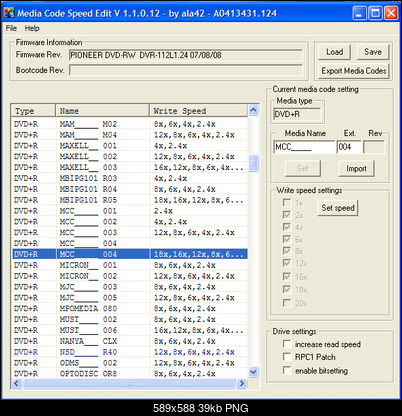Select the MAXELL 003 row

pyautogui.click(x=130, y=167)
